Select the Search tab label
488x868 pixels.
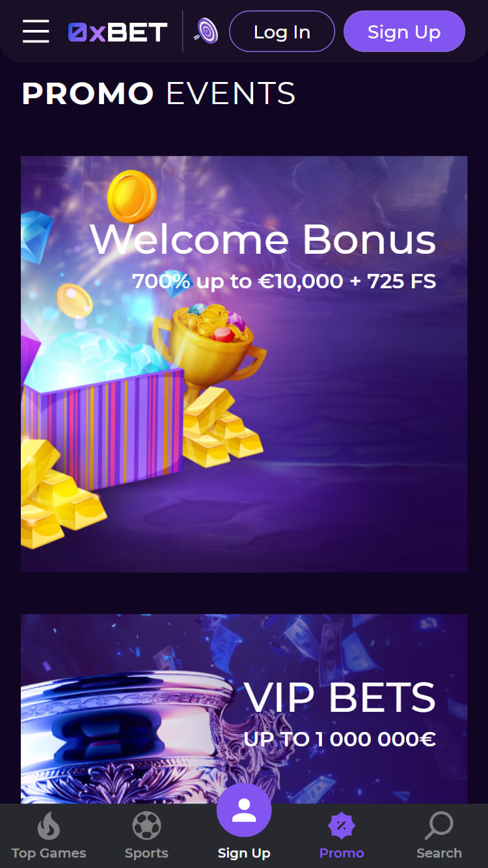coord(439,853)
